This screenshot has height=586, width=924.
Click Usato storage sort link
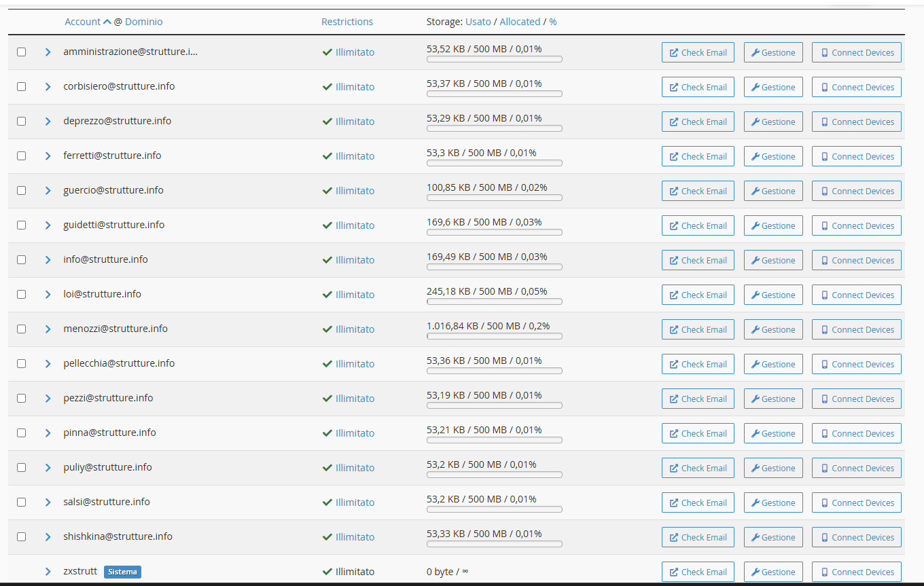(478, 22)
